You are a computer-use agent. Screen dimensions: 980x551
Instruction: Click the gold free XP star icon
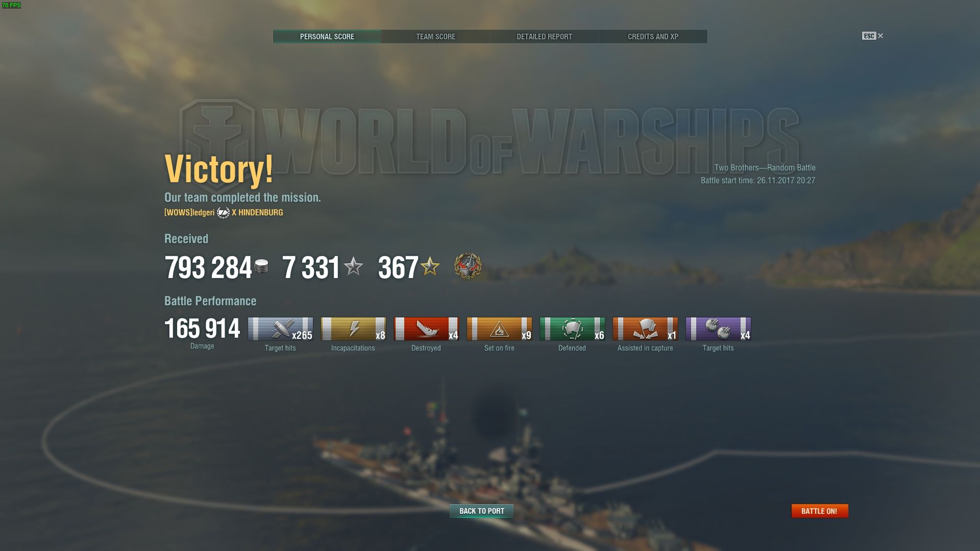tap(430, 266)
